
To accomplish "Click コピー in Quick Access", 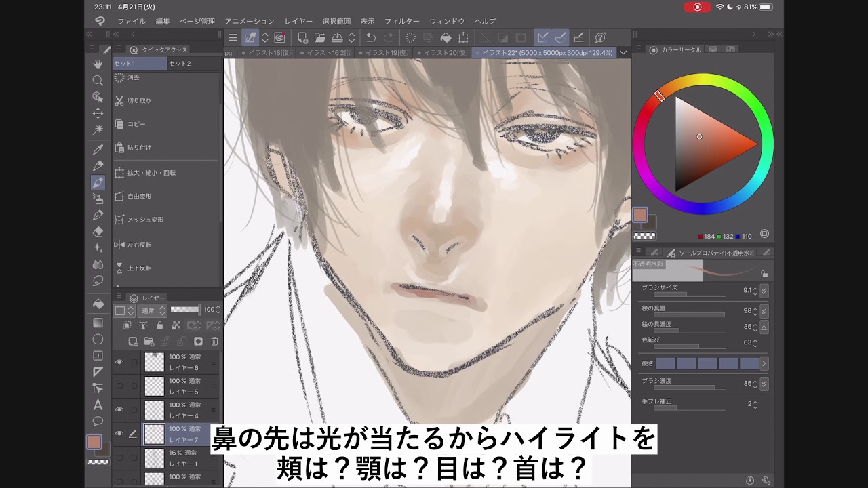I will 166,124.
